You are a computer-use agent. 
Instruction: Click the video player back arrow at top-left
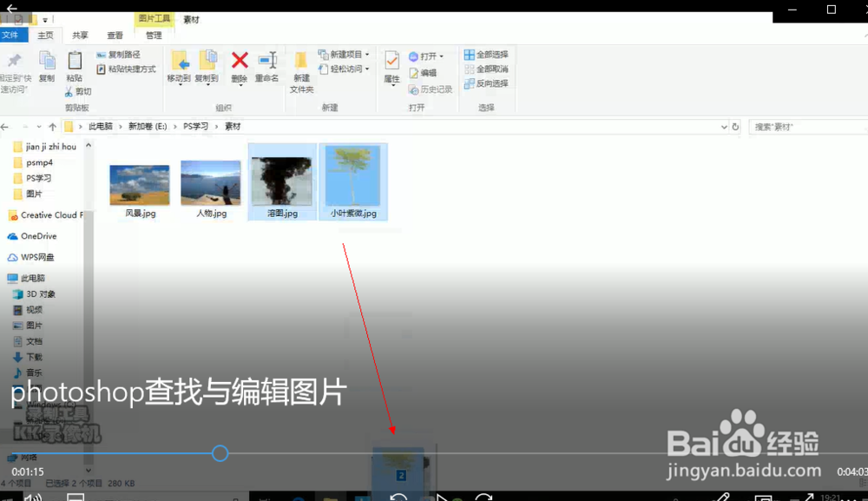tap(11, 9)
